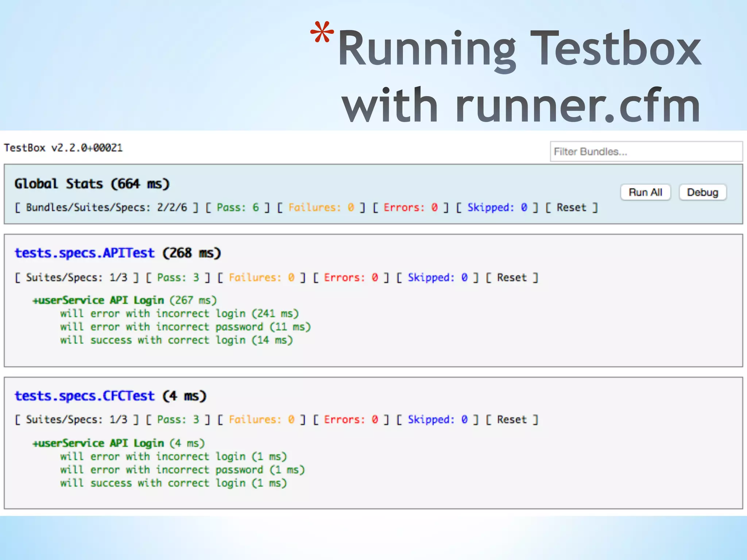Select spec 'will success with correct login (14 ms)'
747x560 pixels.
(x=177, y=340)
